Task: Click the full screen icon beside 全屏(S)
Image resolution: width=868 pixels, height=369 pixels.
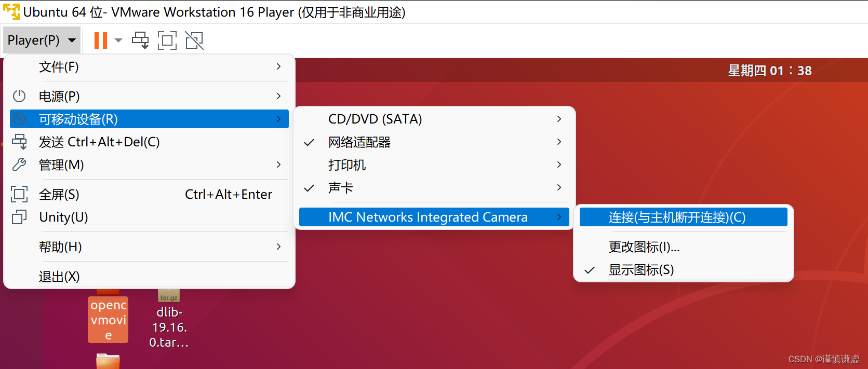Action: (19, 194)
